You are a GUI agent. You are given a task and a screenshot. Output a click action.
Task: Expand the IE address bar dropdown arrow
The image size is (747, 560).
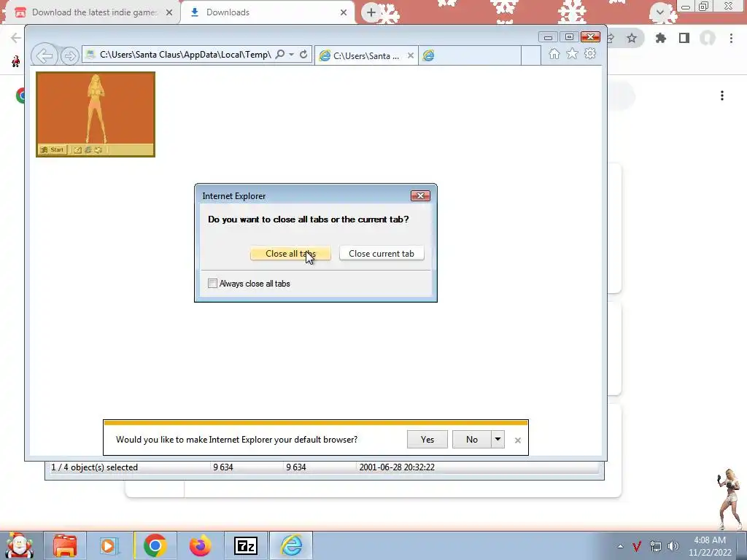click(292, 54)
